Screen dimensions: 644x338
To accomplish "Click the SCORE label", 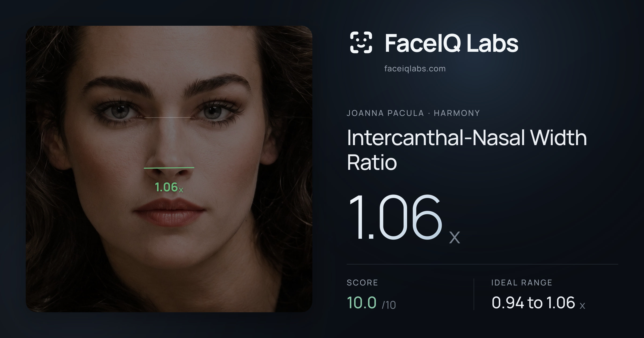I will point(362,282).
